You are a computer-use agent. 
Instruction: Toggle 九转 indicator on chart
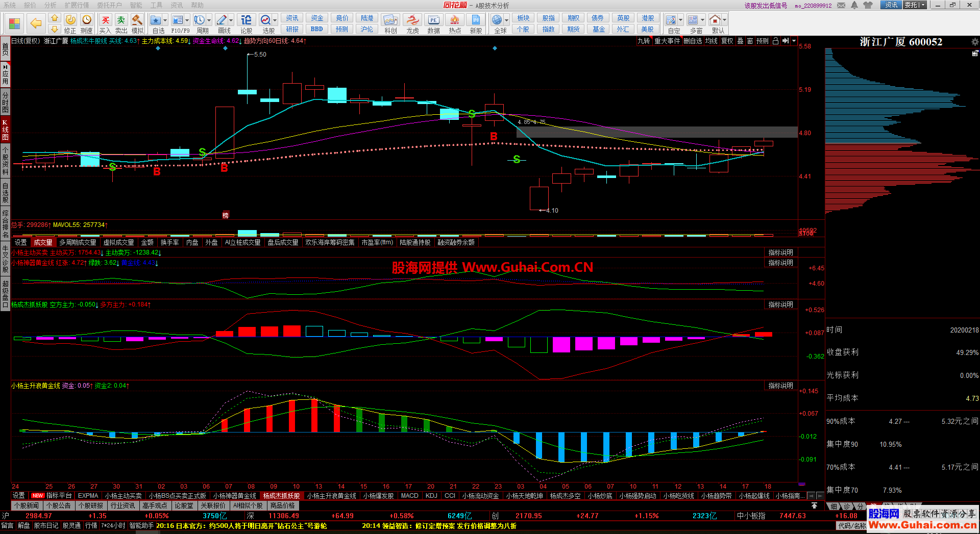point(644,41)
